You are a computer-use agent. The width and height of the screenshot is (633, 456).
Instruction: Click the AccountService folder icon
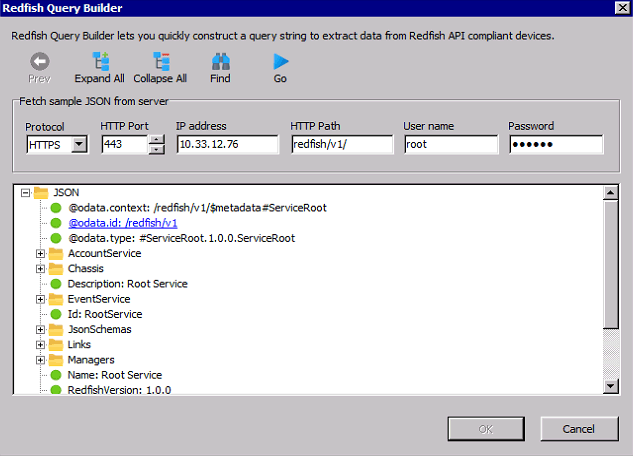coord(56,253)
